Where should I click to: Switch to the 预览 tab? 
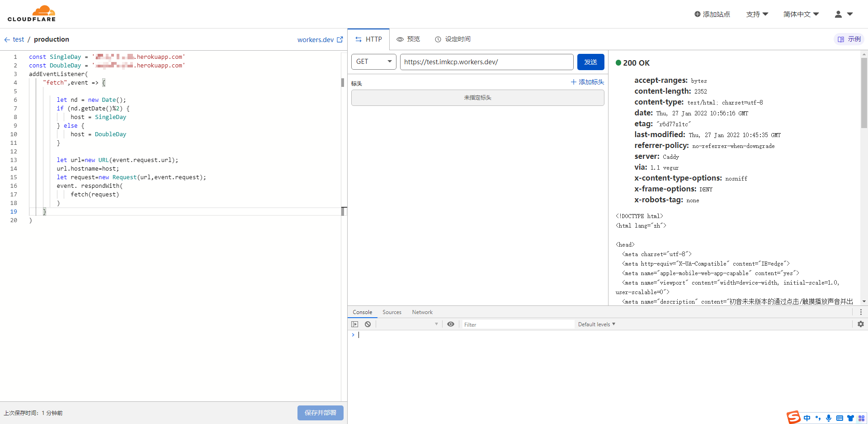coord(408,39)
